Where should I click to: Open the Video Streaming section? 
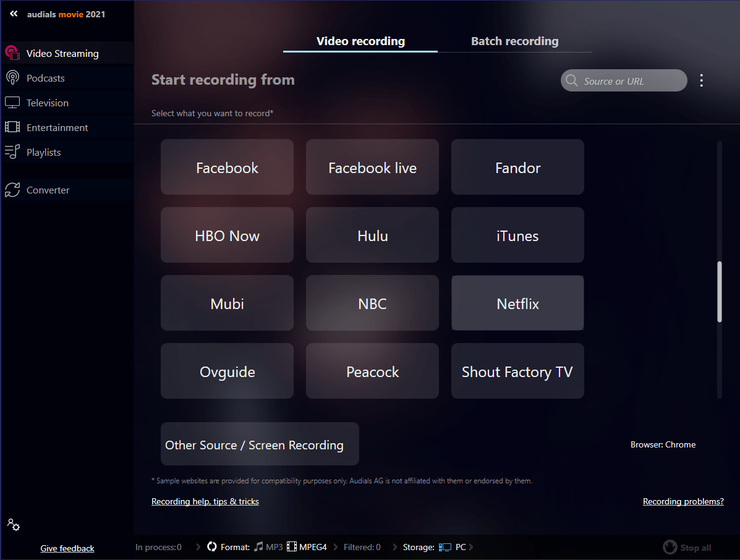click(x=62, y=53)
